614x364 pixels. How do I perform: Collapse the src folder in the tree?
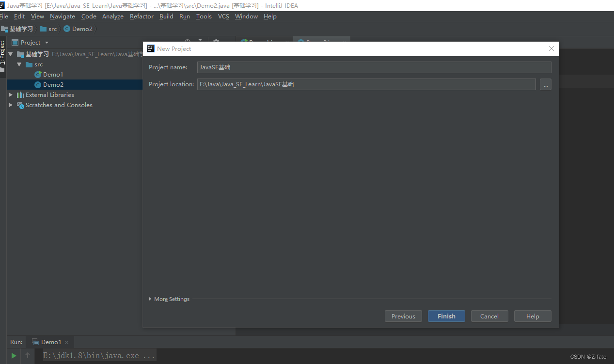[19, 64]
